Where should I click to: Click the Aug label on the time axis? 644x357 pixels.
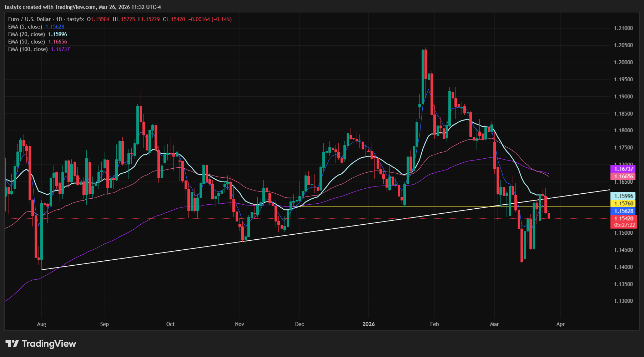(41, 324)
